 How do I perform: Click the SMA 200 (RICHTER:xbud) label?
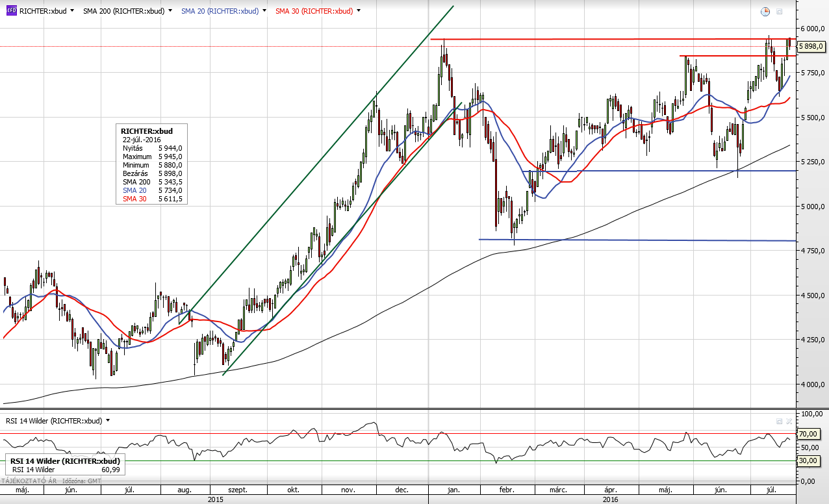point(124,11)
